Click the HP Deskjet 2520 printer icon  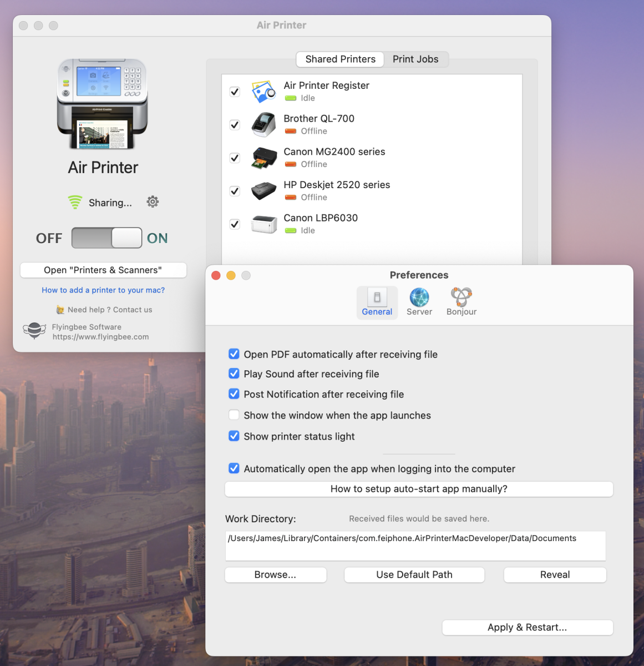pyautogui.click(x=264, y=191)
